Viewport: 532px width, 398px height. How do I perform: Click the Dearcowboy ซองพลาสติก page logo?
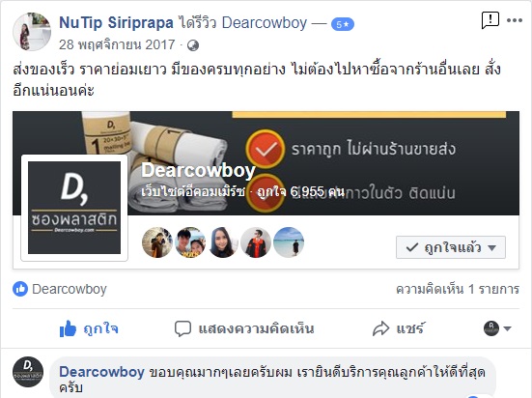pos(74,208)
